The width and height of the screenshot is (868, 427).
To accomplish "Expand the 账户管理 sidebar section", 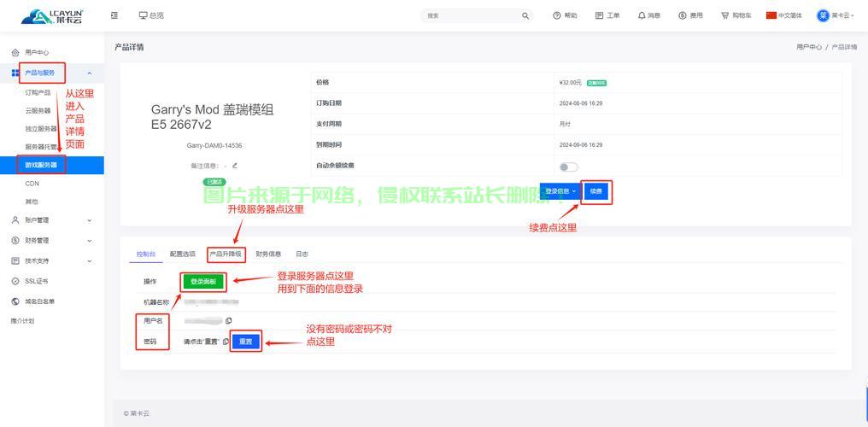I will click(51, 219).
